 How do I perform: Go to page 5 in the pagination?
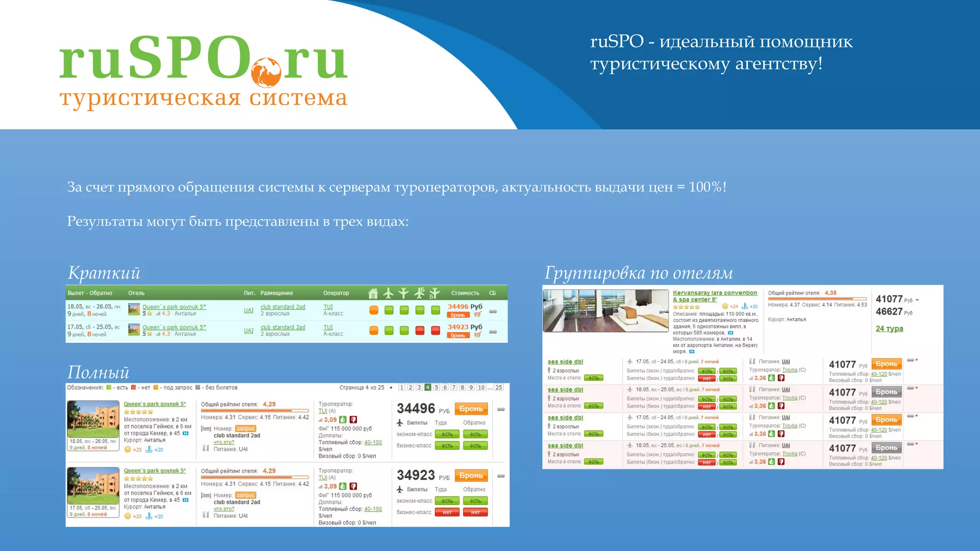pos(436,387)
